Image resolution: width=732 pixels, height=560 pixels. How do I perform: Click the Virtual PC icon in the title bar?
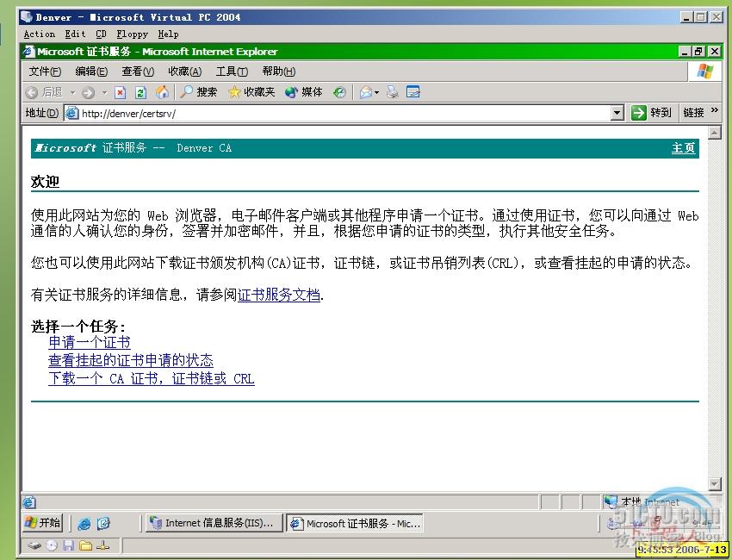tap(27, 17)
